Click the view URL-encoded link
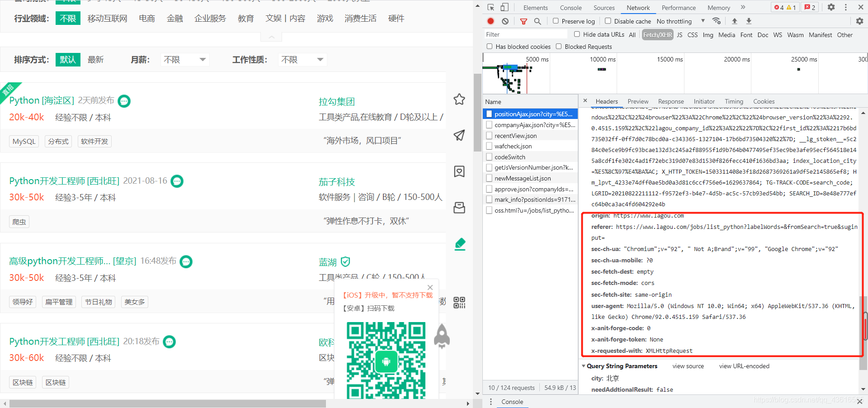The width and height of the screenshot is (868, 408). pos(744,366)
